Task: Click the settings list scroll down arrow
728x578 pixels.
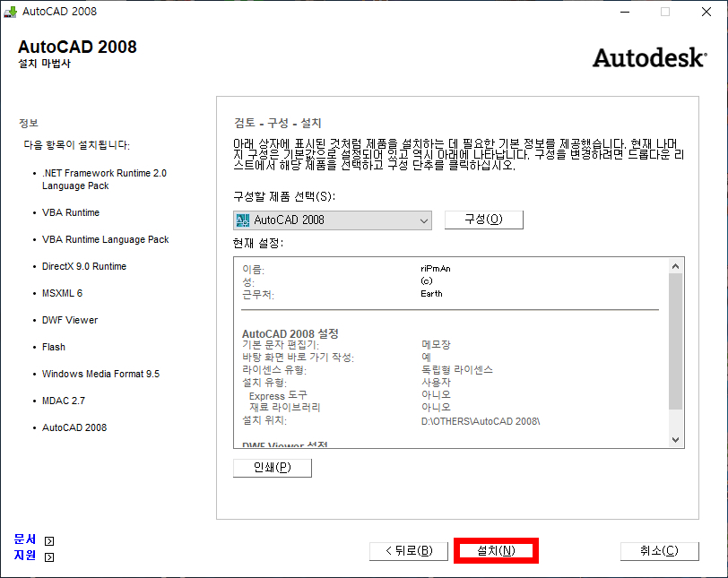Action: (x=675, y=439)
